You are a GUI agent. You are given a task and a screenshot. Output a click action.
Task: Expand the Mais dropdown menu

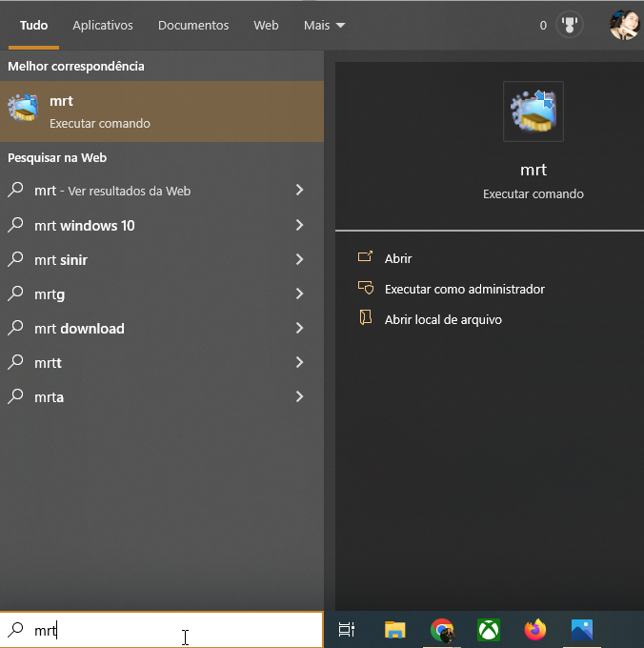[324, 25]
